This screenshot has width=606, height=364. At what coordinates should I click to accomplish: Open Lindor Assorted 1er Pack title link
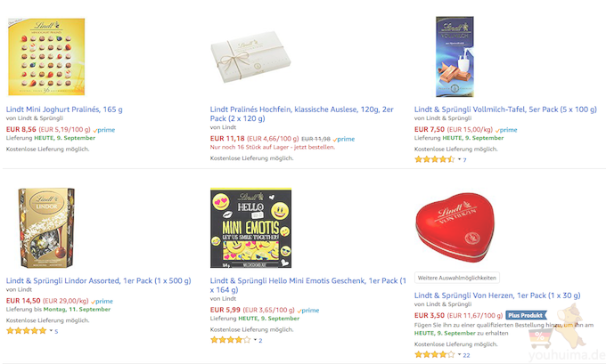point(99,280)
